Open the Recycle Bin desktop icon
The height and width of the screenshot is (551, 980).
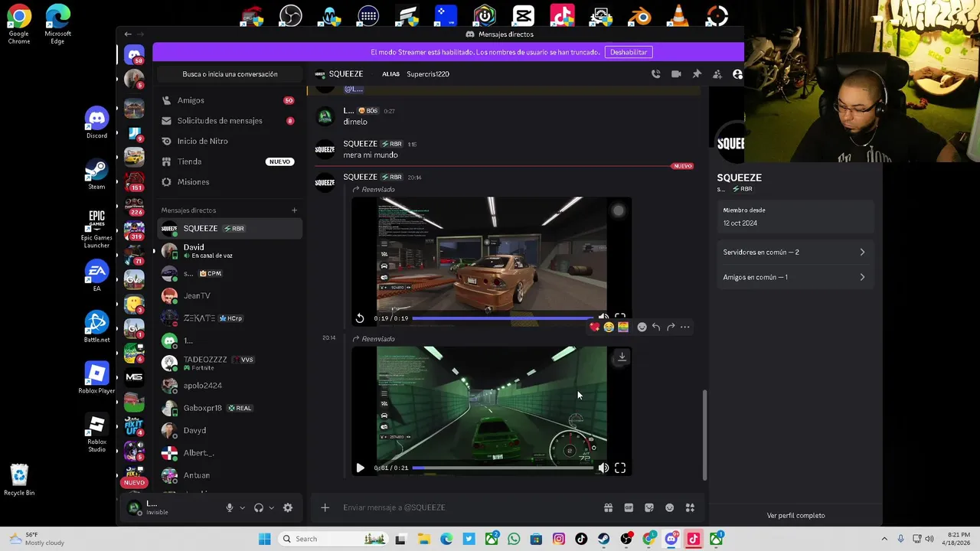tap(19, 480)
